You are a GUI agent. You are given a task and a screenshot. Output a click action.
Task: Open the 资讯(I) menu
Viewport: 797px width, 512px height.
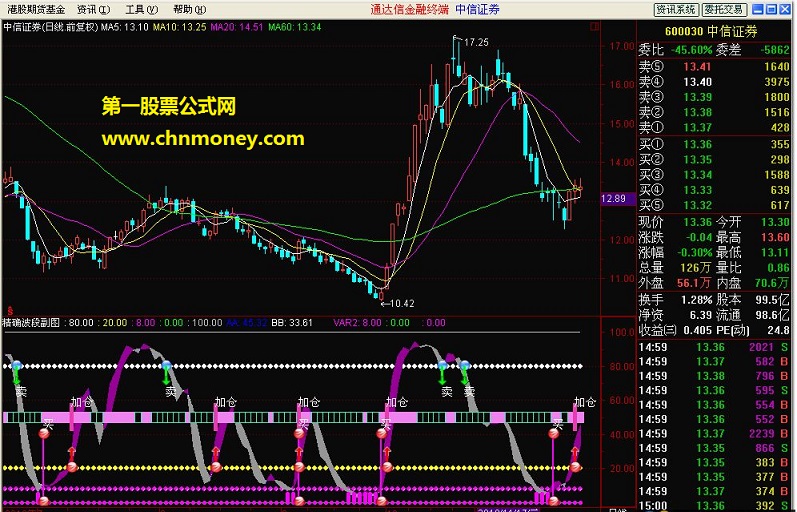point(94,9)
